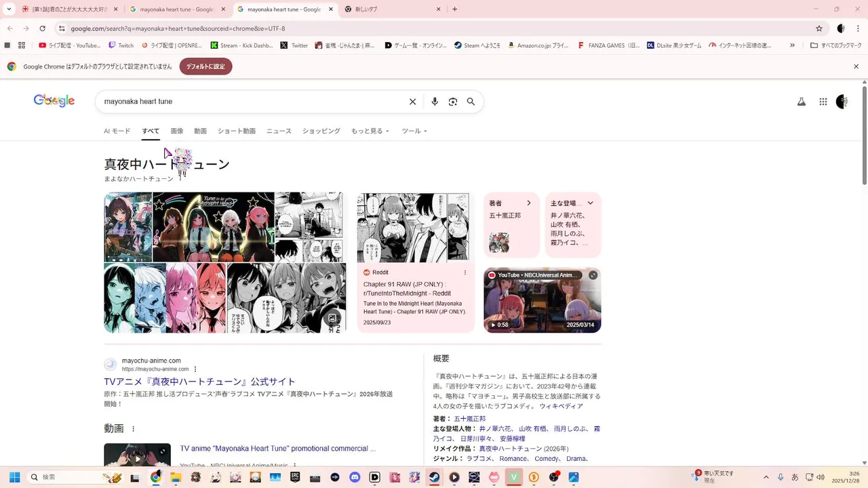Open the tab search dropdown arrow
The width and height of the screenshot is (868, 488).
pyautogui.click(x=8, y=9)
